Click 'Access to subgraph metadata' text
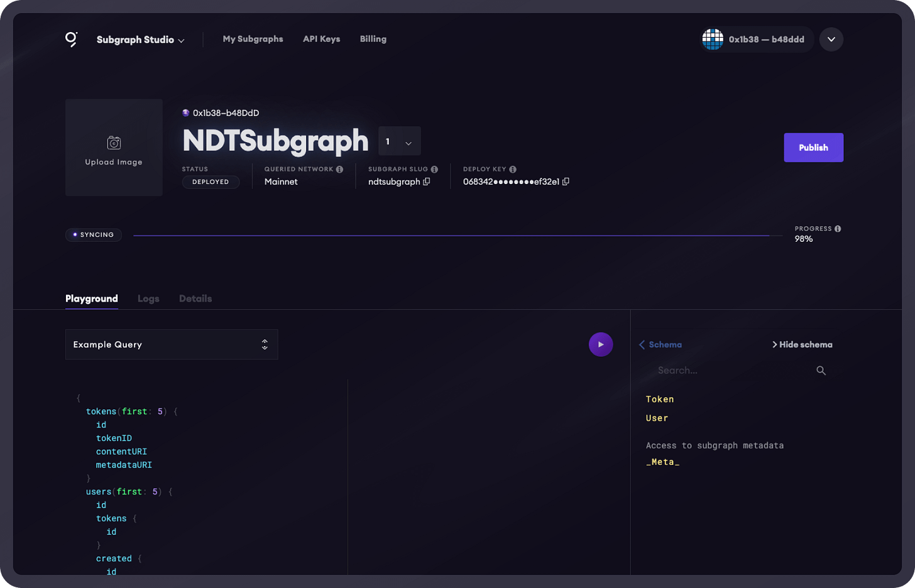The image size is (915, 588). click(x=715, y=445)
